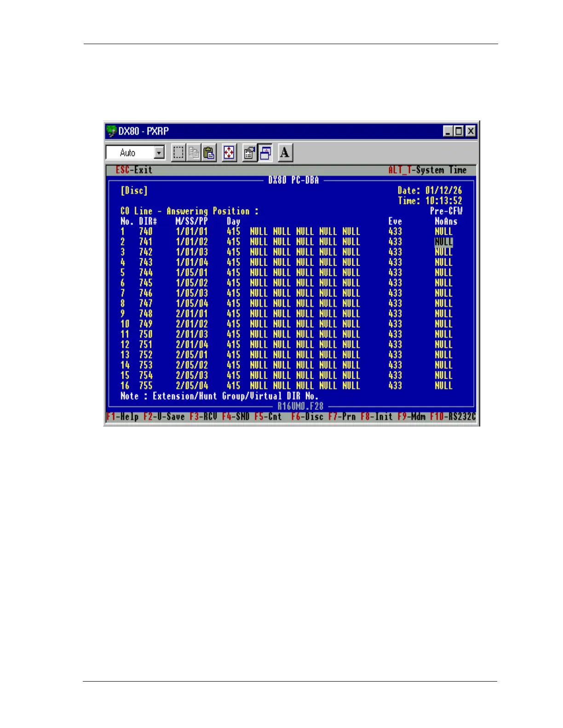563x728 pixels.
Task: Click M/SS/PP value 1/05/01
Action: 192,273
